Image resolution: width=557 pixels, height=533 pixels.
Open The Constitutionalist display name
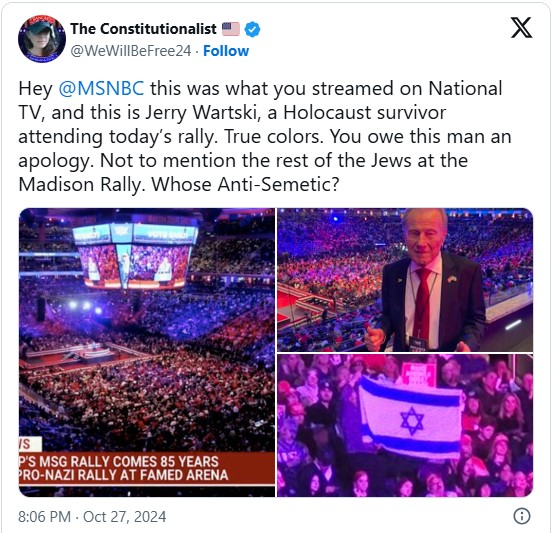(x=143, y=29)
